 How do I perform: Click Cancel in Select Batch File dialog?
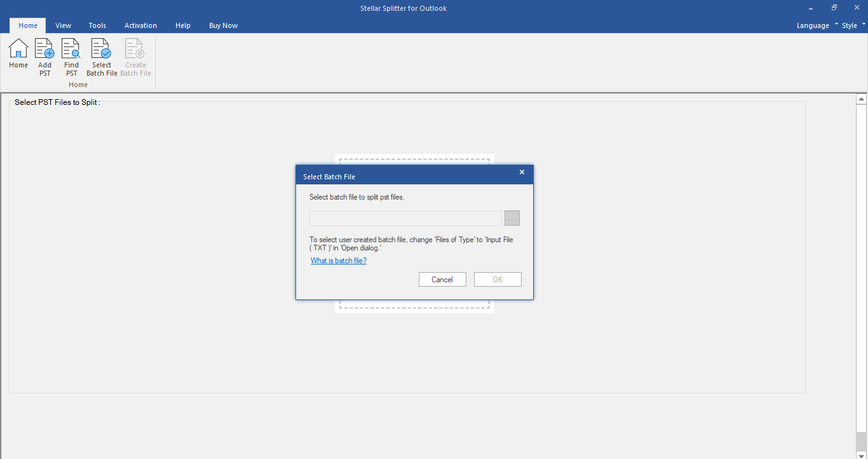pos(442,280)
